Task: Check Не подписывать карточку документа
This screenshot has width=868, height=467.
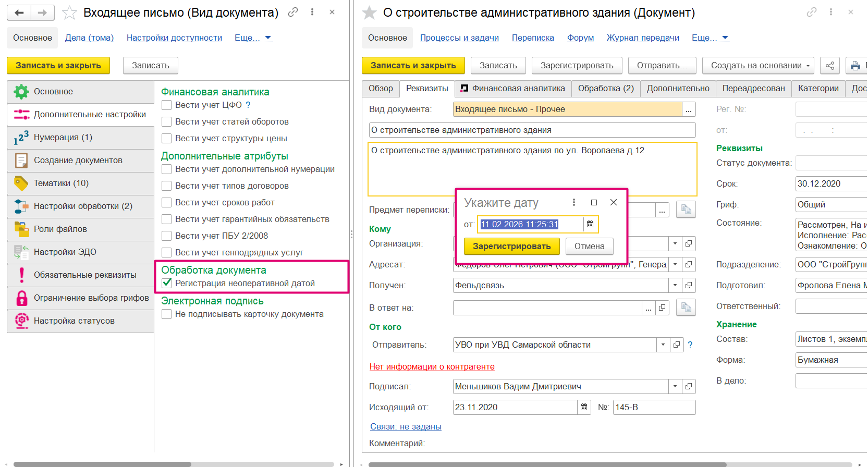Action: (x=167, y=314)
